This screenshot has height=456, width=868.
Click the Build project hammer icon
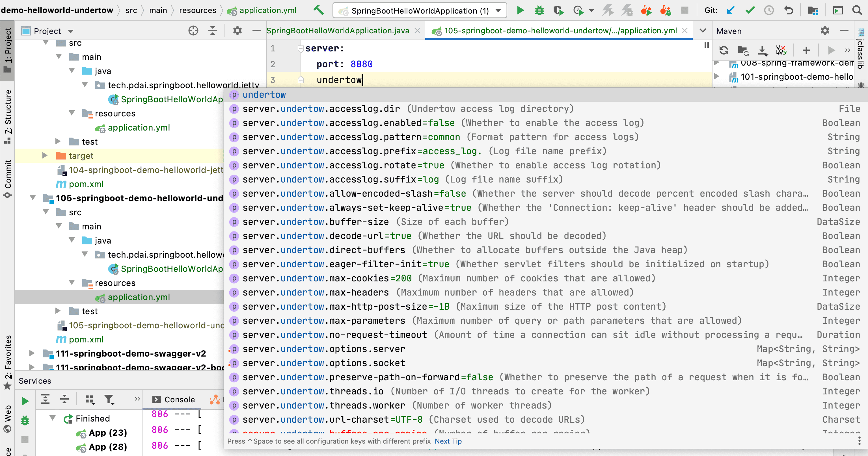(318, 10)
